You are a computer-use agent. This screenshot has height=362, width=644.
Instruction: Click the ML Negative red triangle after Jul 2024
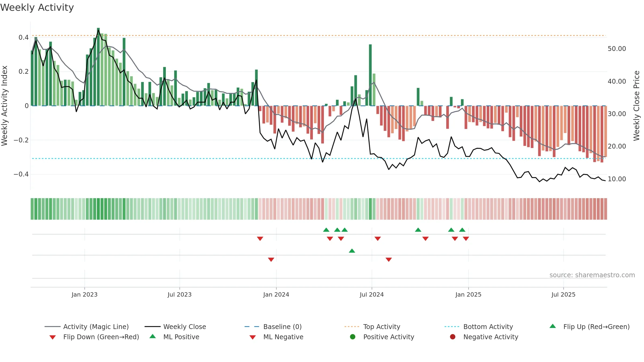click(x=389, y=260)
